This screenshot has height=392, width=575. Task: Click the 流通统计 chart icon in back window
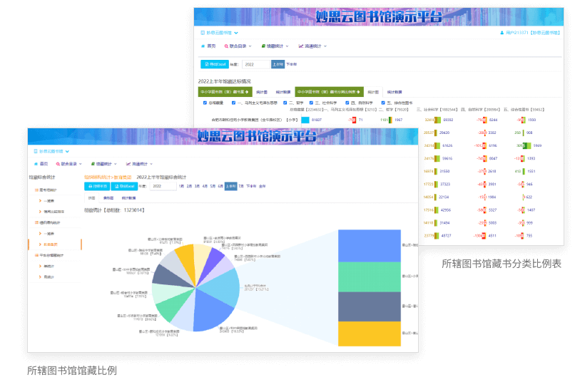click(x=301, y=46)
